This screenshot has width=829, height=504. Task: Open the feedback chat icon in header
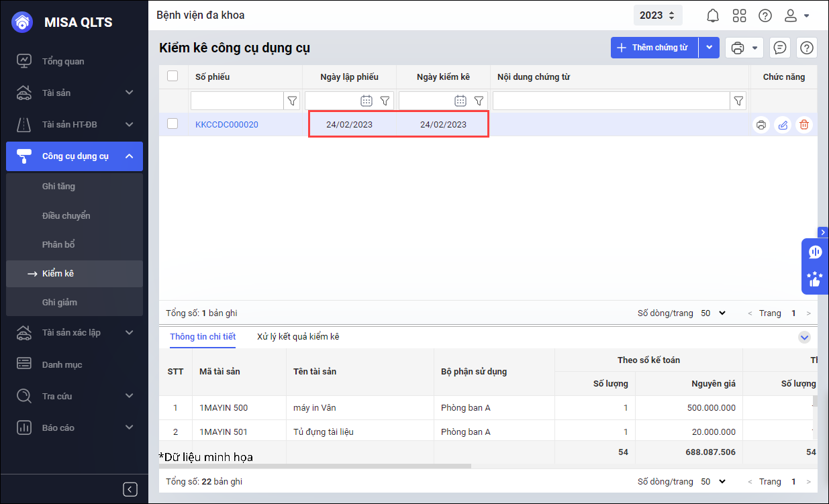779,48
